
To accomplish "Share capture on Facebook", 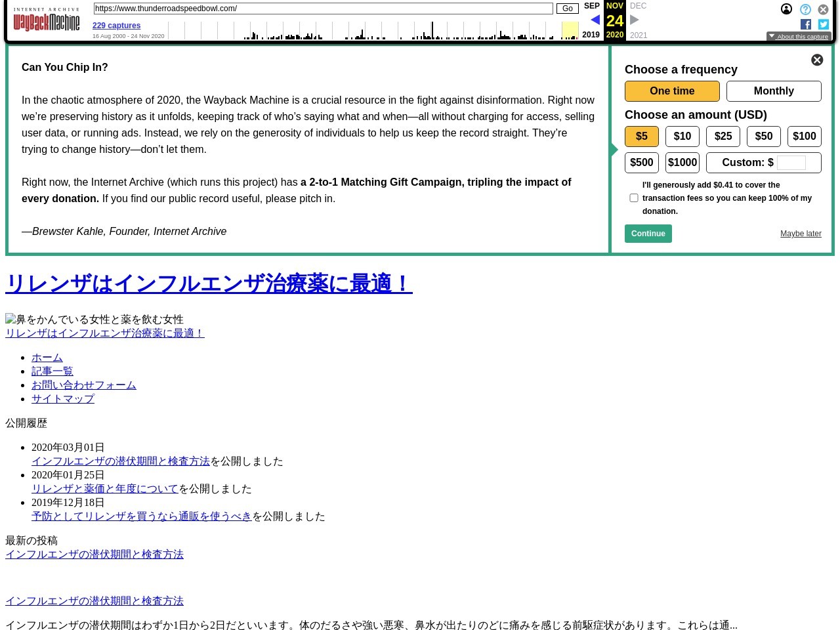I will [x=806, y=24].
